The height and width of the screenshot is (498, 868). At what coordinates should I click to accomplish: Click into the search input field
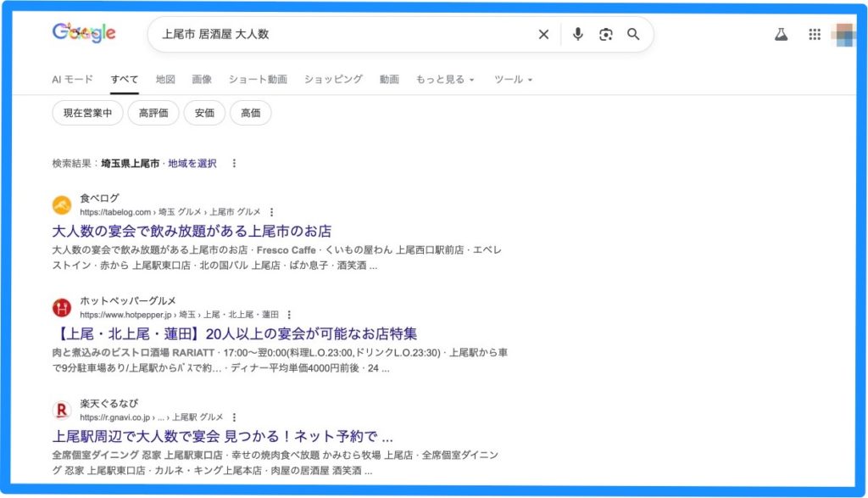point(339,35)
